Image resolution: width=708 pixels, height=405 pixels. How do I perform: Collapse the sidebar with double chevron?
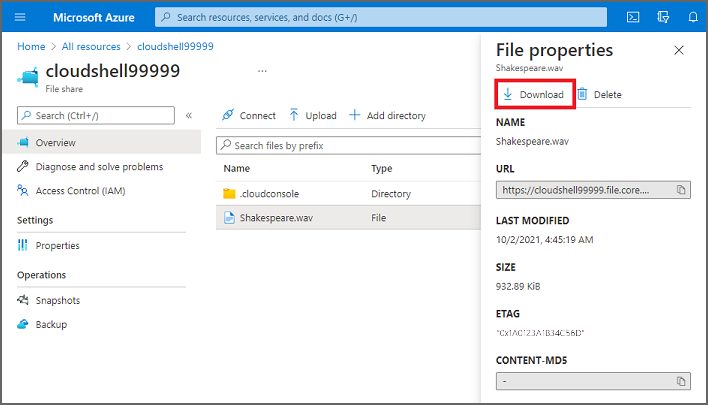tap(189, 116)
